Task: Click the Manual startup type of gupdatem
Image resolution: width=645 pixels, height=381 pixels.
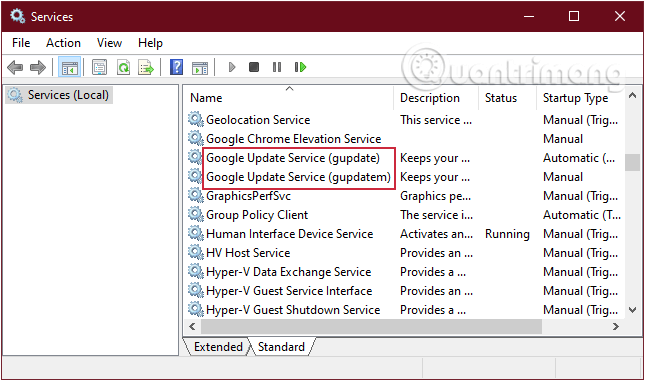Action: (x=563, y=177)
